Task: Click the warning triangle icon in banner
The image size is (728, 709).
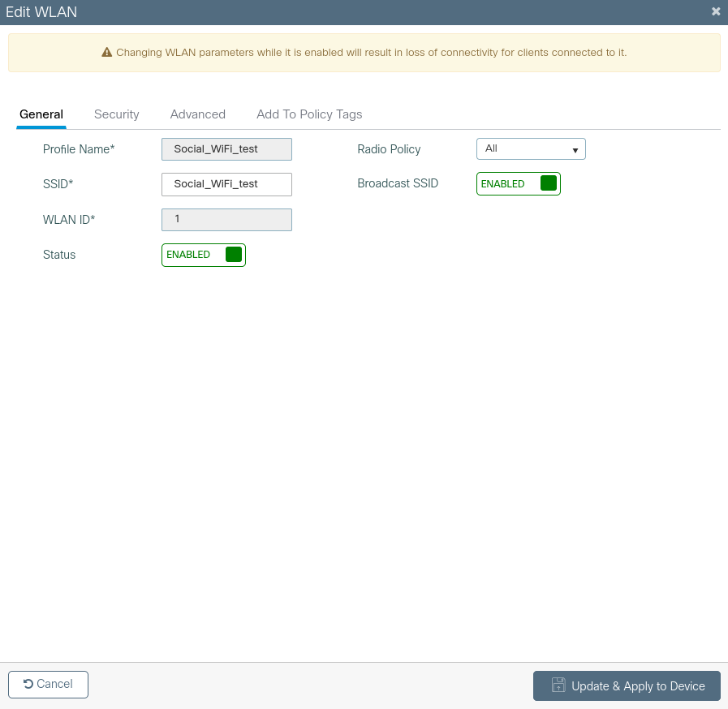Action: pos(106,53)
